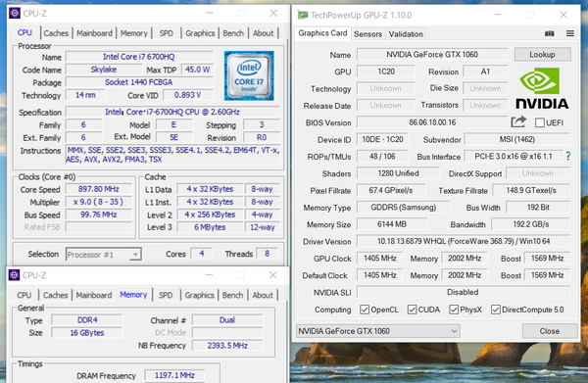
Task: Click the Intel Core i7 logo badge
Action: coord(249,76)
